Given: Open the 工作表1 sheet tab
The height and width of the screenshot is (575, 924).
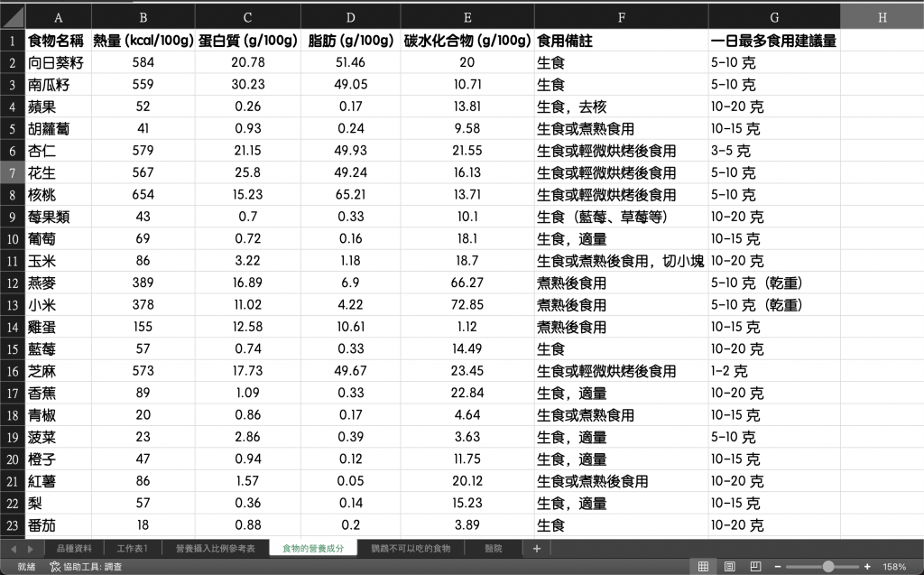Looking at the screenshot, I should (132, 549).
